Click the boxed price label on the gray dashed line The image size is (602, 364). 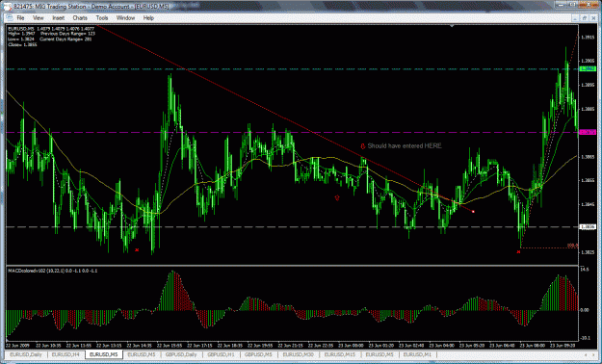[588, 227]
